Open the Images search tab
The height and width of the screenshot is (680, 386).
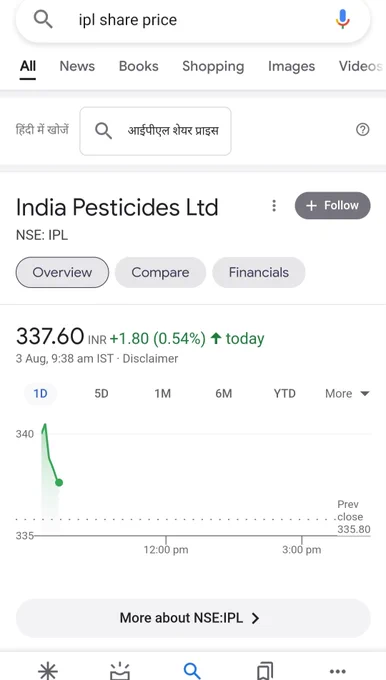(291, 66)
